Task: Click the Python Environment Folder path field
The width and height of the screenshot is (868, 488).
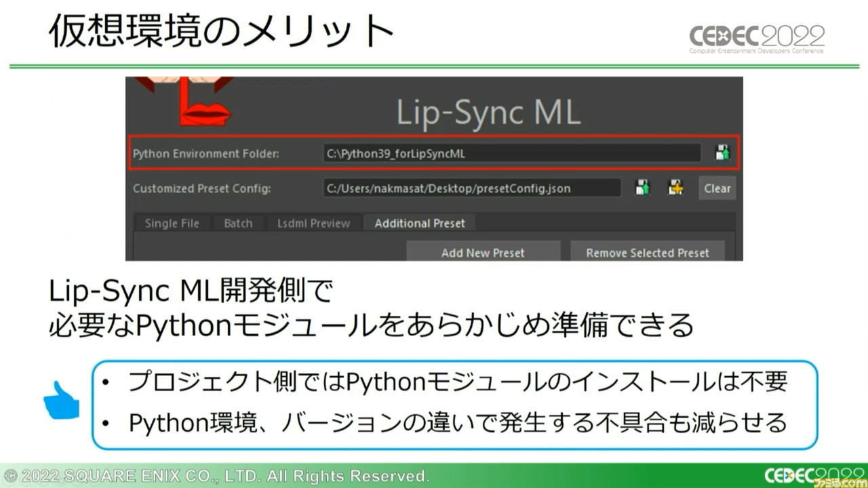Action: (x=511, y=154)
